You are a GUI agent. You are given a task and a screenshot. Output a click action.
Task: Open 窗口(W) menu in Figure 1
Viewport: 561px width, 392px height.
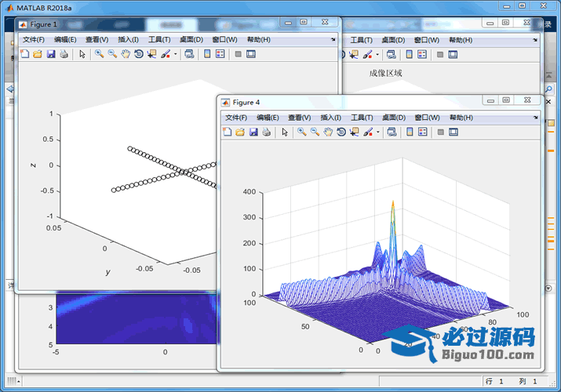tap(224, 39)
